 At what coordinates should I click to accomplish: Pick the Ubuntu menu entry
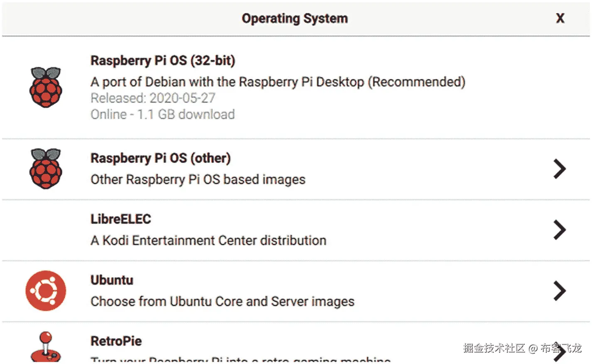tap(112, 280)
